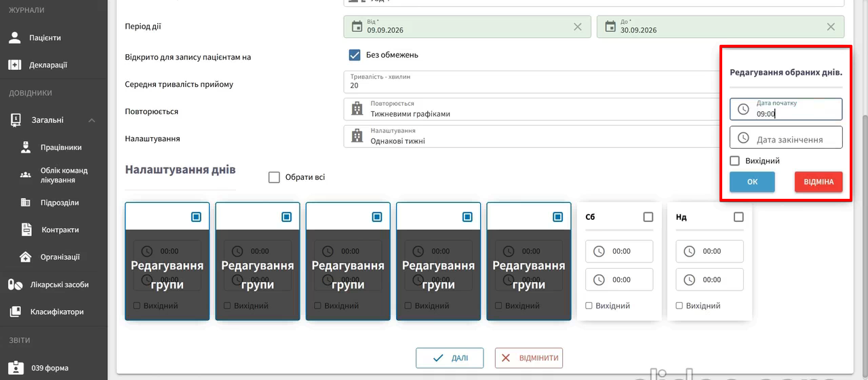Click building icon in Налаштування field
Viewport: 868px width, 380px height.
[x=357, y=136]
